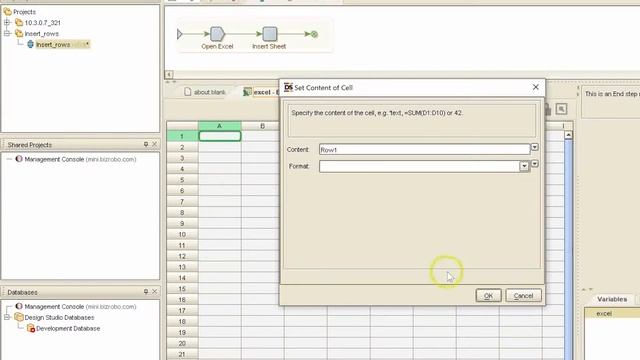Select the excel variable in Variables list
Screen dimensions: 640x360
604,313
